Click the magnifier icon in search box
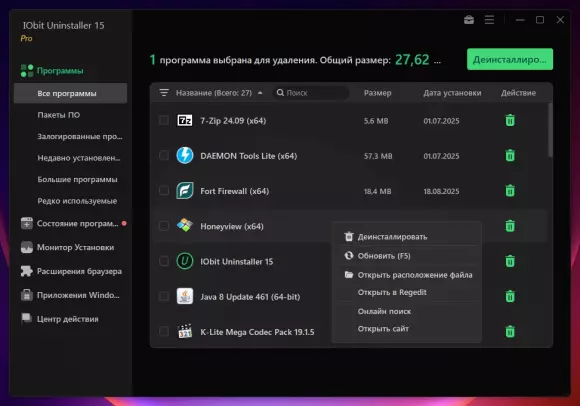Viewport: 580px width, 406px height. click(280, 92)
